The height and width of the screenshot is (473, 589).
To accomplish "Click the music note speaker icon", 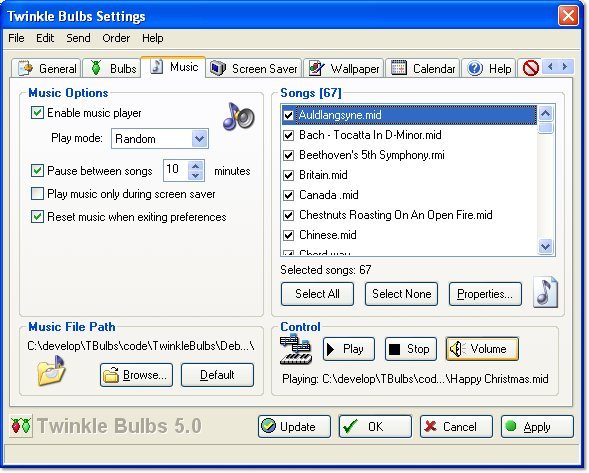I will click(x=239, y=117).
